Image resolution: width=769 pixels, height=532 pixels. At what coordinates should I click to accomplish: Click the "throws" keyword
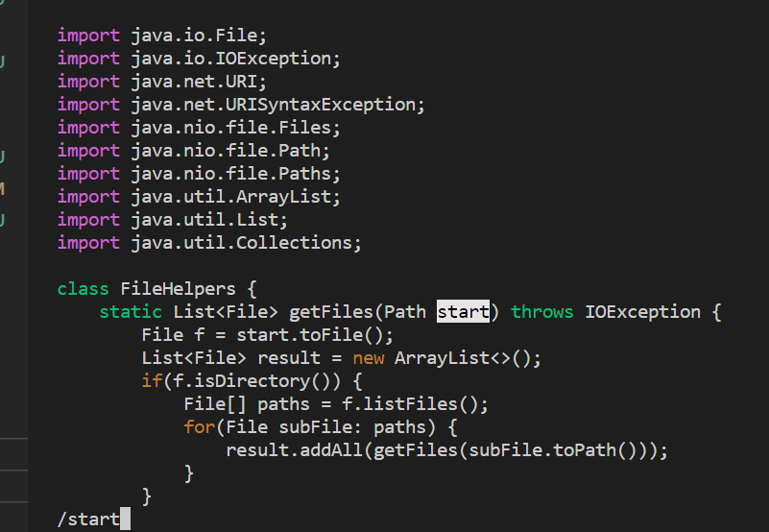(542, 312)
